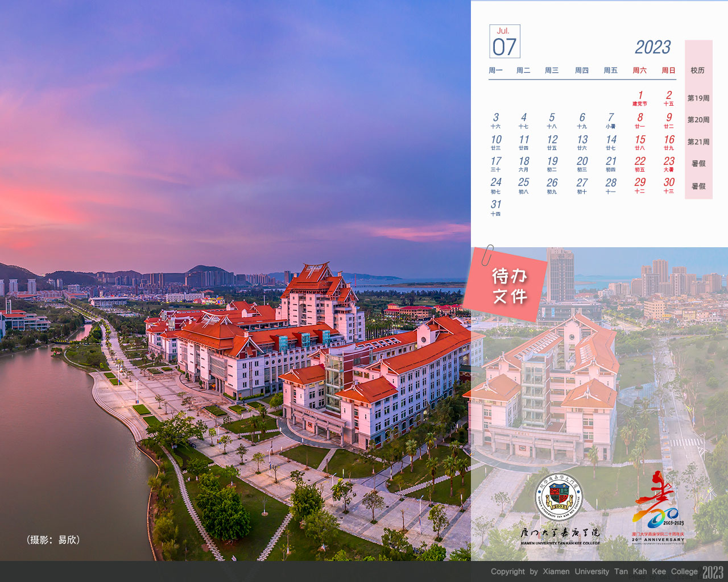728x582 pixels.
Task: Click the 第19周 week label
Action: pyautogui.click(x=698, y=98)
